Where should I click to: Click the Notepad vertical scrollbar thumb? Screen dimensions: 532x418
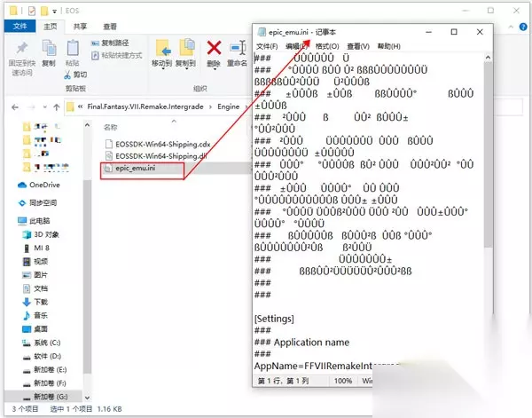pyautogui.click(x=488, y=154)
